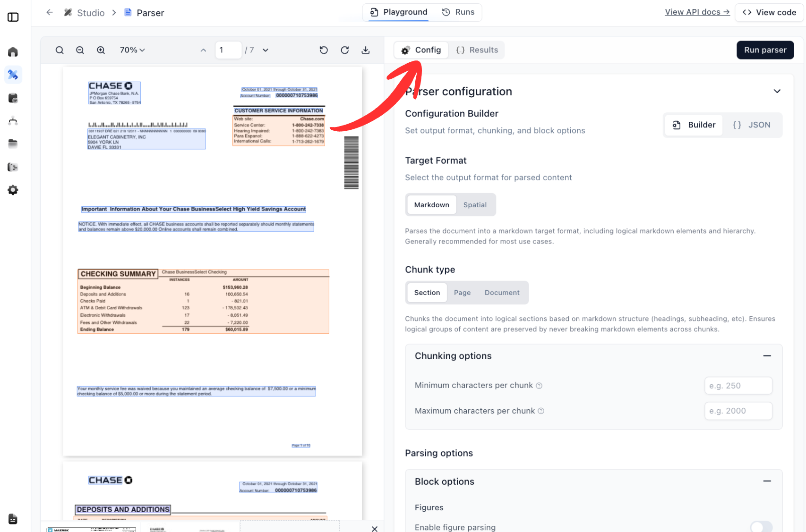This screenshot has height=532, width=806.
Task: Enable figure parsing toggle
Action: [x=761, y=527]
